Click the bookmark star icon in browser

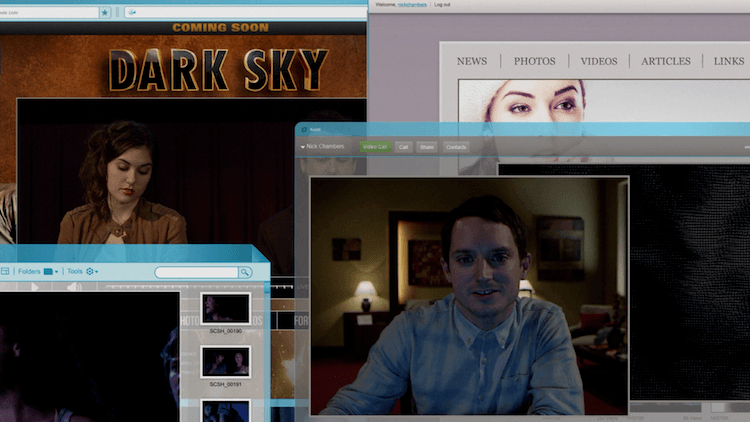point(105,13)
